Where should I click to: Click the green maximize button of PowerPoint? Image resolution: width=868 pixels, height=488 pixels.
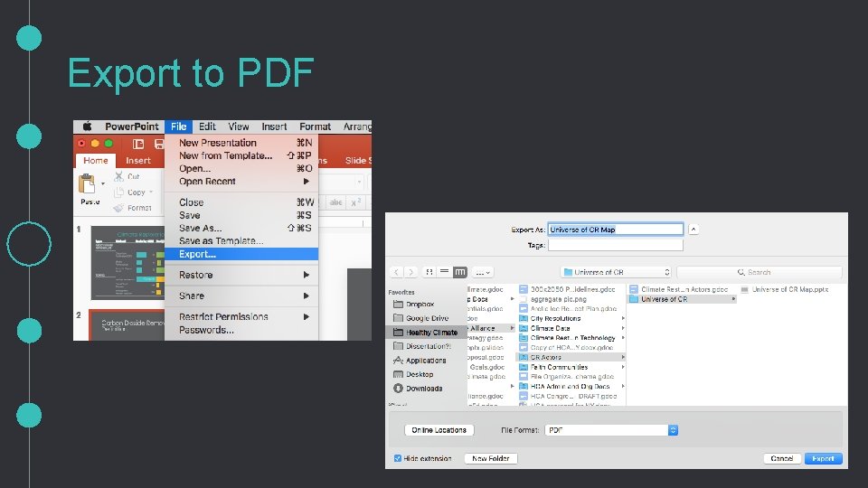[x=108, y=144]
